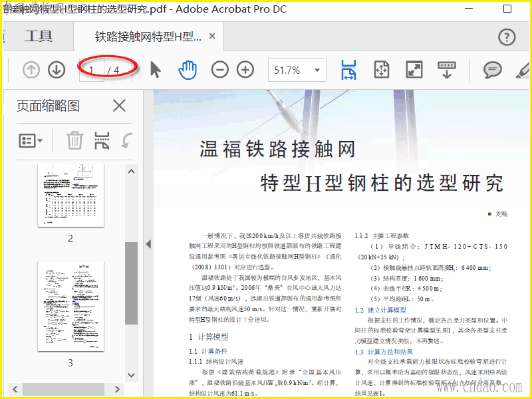Click the title text 温福铁路接触网
Image resolution: width=532 pixels, height=399 pixels.
coord(277,149)
